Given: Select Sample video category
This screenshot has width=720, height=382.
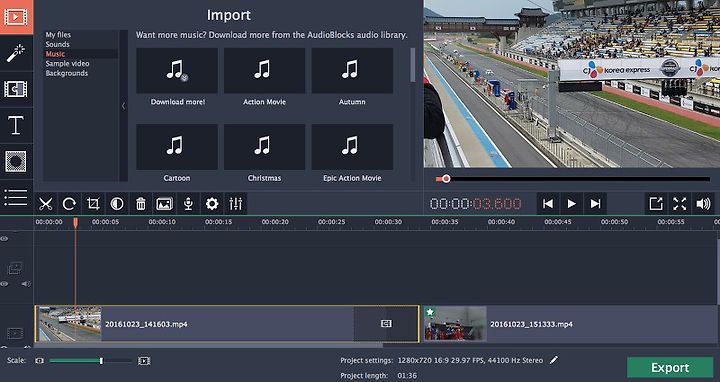Looking at the screenshot, I should 68,64.
